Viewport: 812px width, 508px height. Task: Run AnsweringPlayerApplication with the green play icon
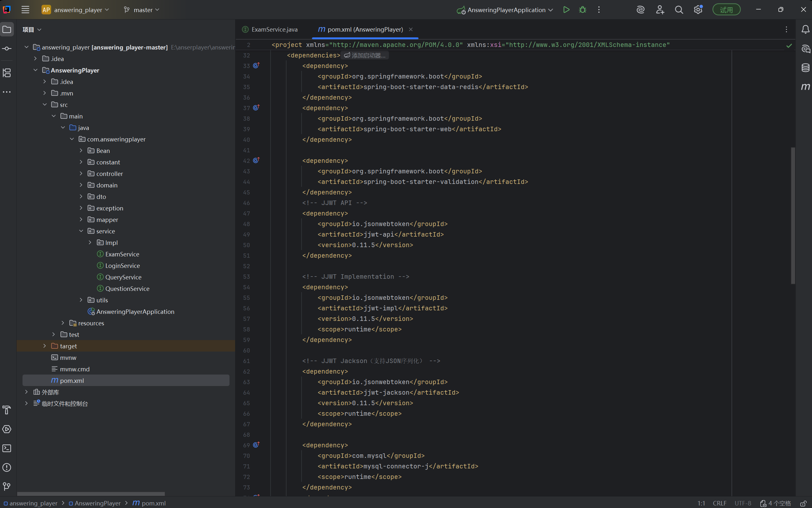pyautogui.click(x=566, y=10)
